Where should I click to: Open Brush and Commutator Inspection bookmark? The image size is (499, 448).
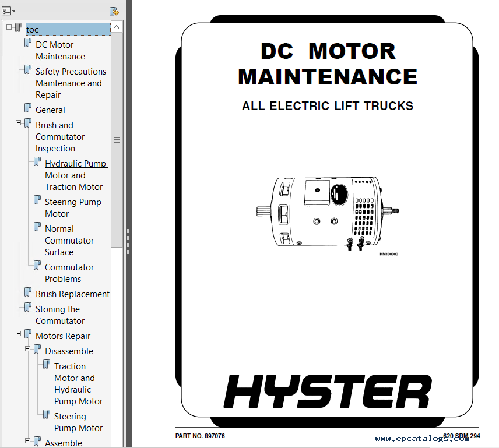(60, 137)
